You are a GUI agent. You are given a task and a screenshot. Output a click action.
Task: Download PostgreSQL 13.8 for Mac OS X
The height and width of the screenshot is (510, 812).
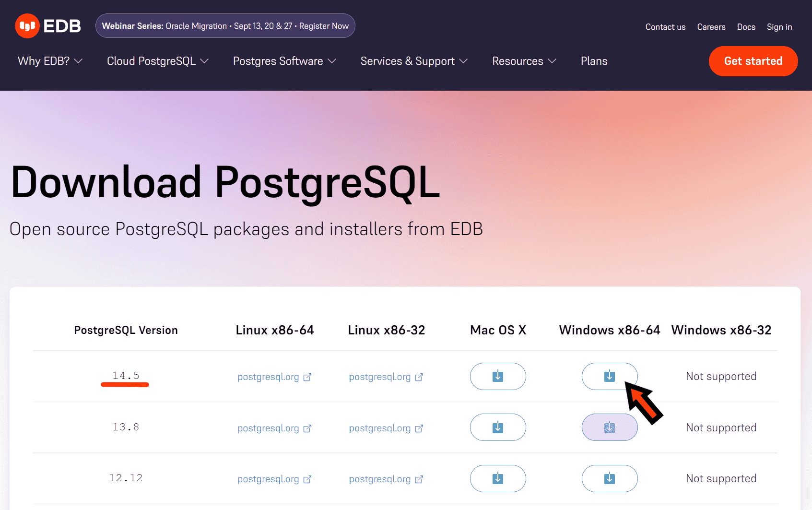[498, 427]
